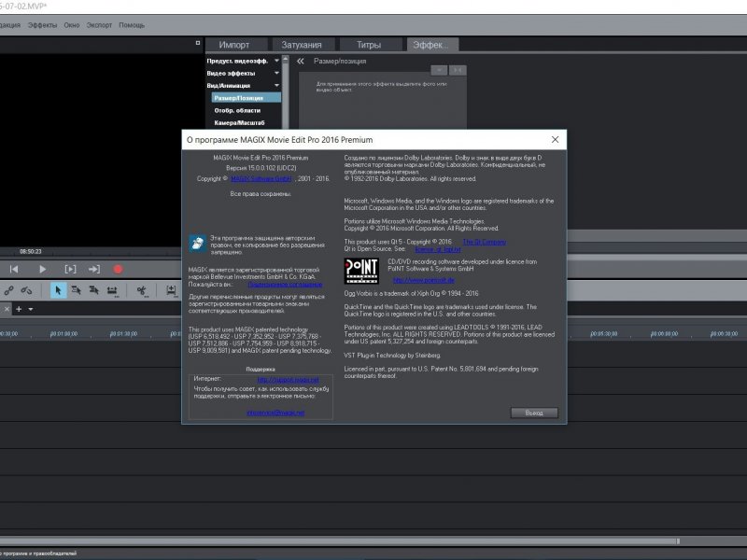Click the insert marker icon with plus sign
Image resolution: width=747 pixels, height=560 pixels.
coord(172,290)
